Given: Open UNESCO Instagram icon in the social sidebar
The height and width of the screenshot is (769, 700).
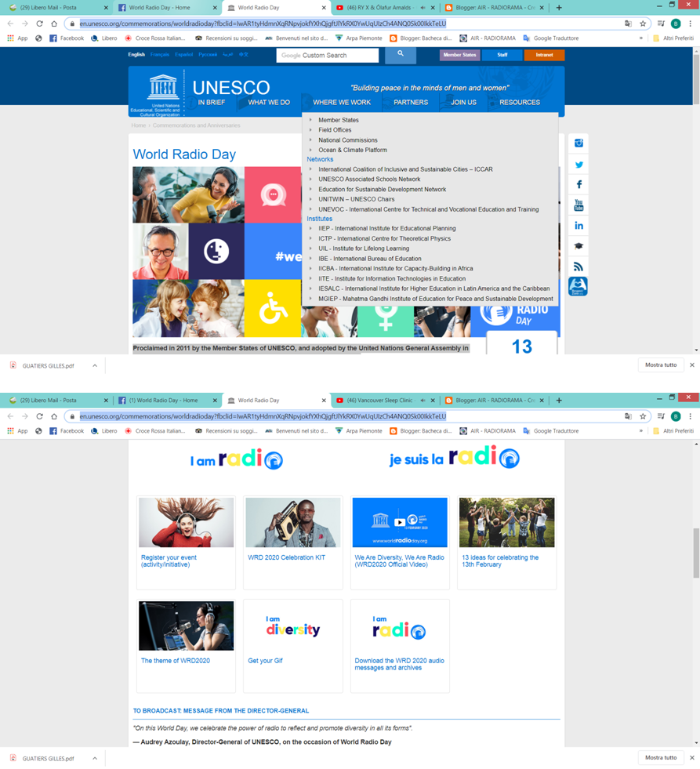Looking at the screenshot, I should tap(578, 143).
